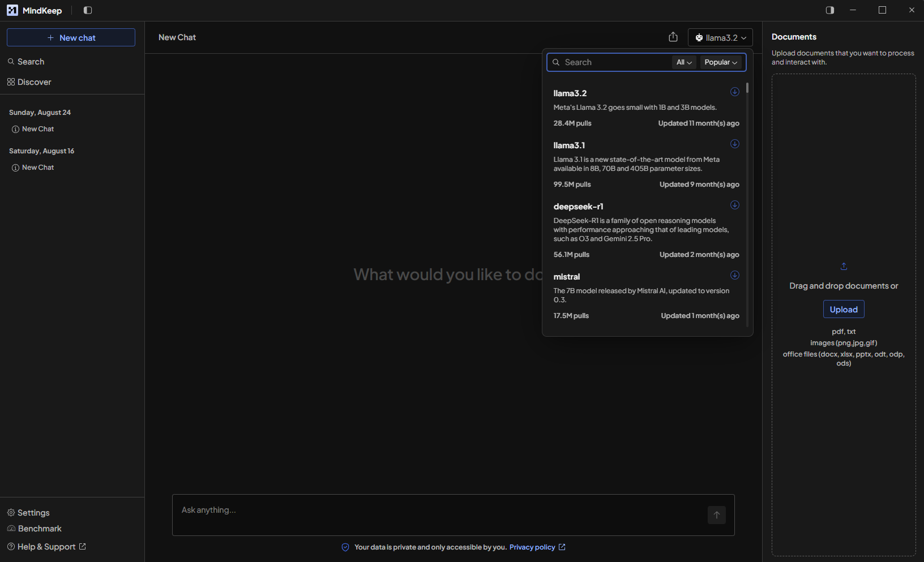Select the mistral model name
The image size is (924, 562).
pyautogui.click(x=567, y=277)
